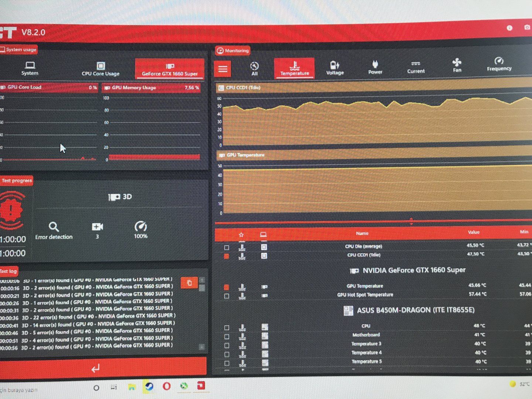Uncheck the CPU CCD1 (Tdie) graph checkbox
The image size is (532, 399).
pyautogui.click(x=226, y=256)
